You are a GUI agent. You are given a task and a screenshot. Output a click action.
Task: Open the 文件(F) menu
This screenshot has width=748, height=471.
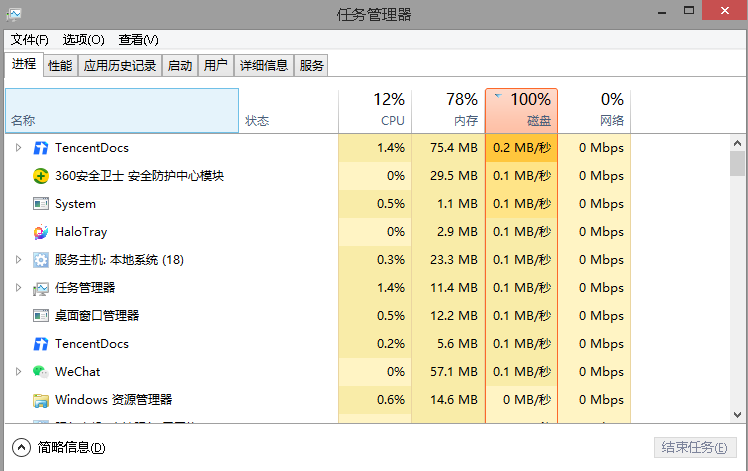30,40
